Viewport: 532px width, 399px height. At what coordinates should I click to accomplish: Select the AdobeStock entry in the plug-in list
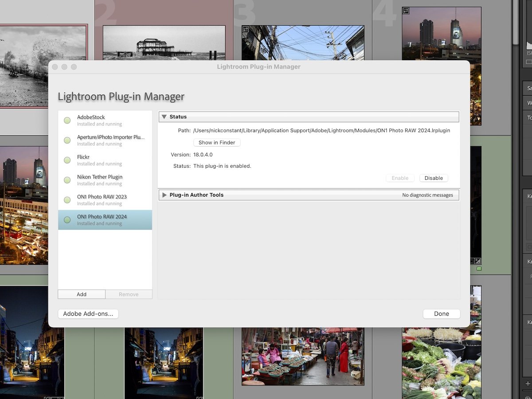pyautogui.click(x=105, y=120)
